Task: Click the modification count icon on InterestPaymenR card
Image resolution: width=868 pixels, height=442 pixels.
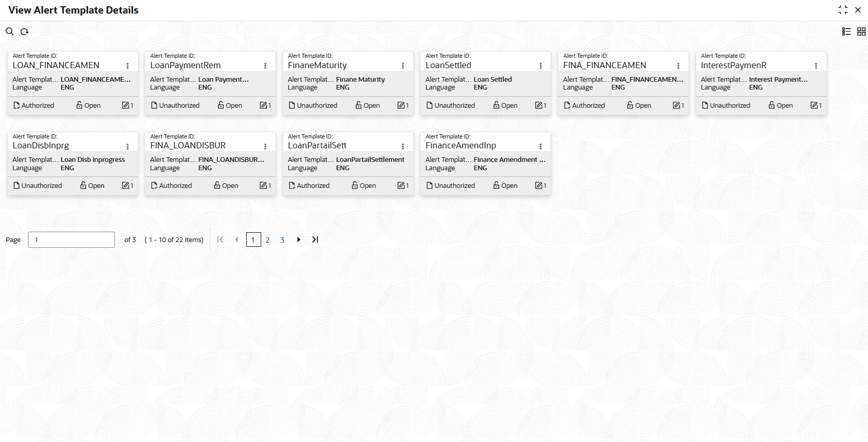Action: (x=815, y=105)
